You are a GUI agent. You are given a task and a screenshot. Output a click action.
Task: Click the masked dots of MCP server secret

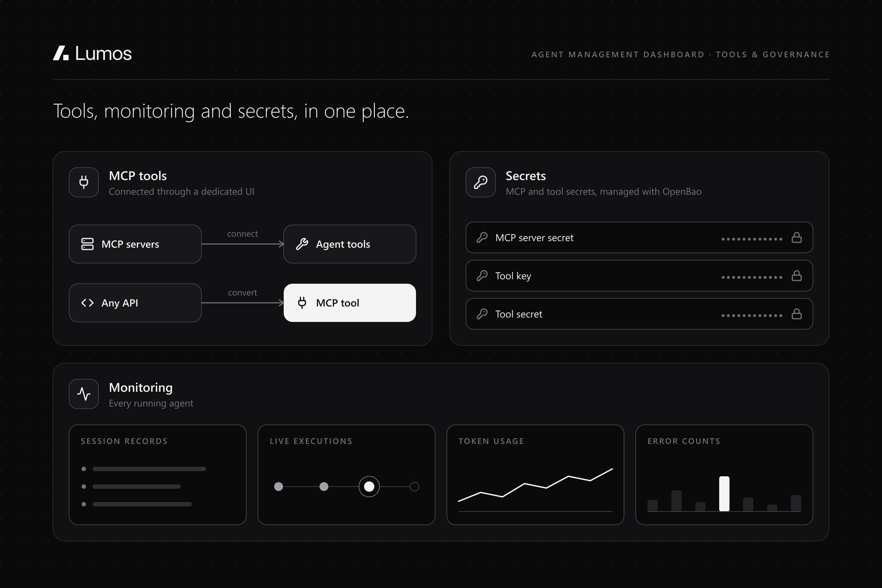click(x=752, y=239)
